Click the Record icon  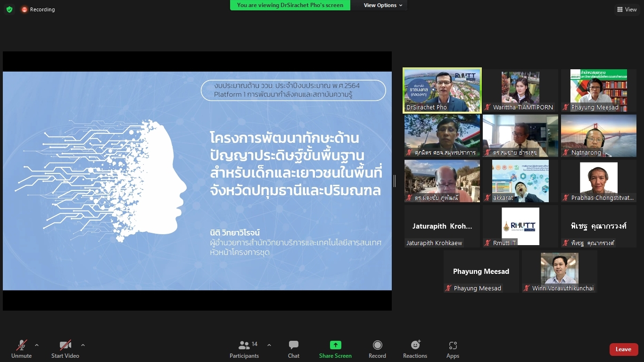377,346
